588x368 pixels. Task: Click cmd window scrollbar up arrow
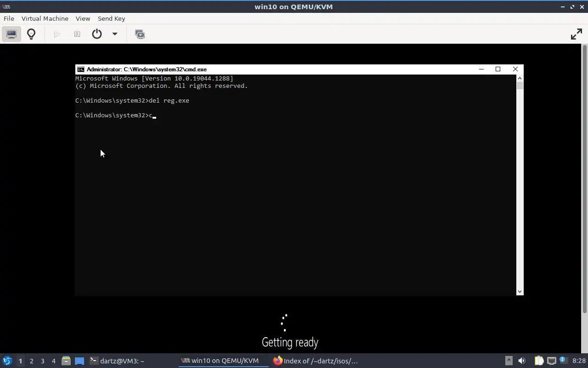point(520,79)
